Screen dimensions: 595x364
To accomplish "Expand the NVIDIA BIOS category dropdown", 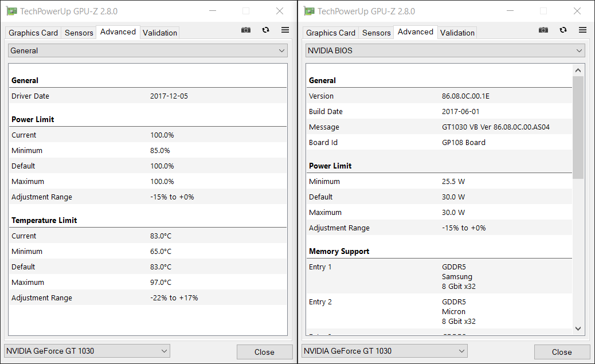I will pos(445,50).
